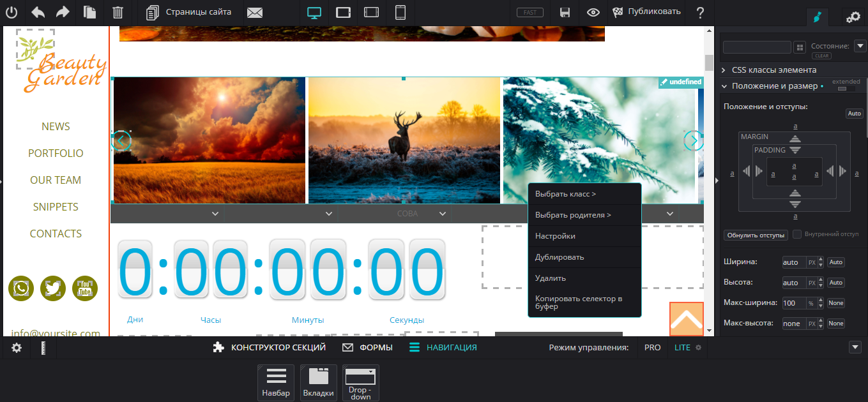
Task: Click the trash delete icon
Action: click(x=118, y=12)
